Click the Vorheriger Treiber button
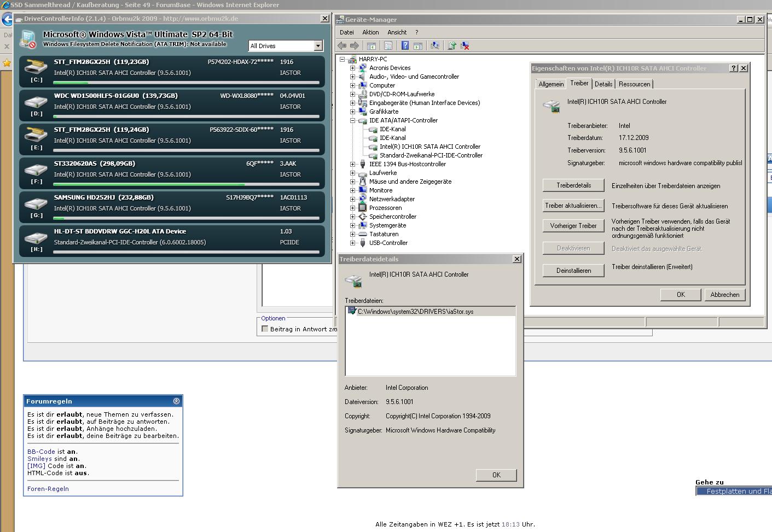 [573, 226]
